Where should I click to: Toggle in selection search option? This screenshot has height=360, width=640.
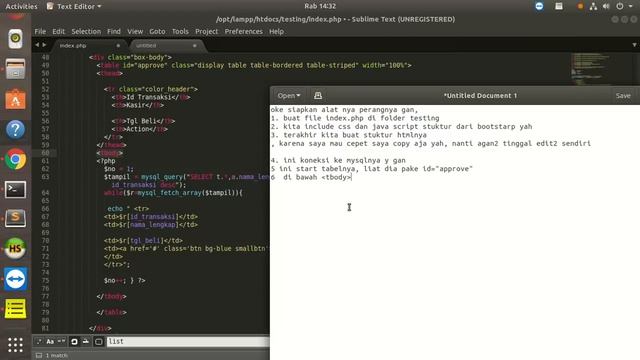(86, 341)
